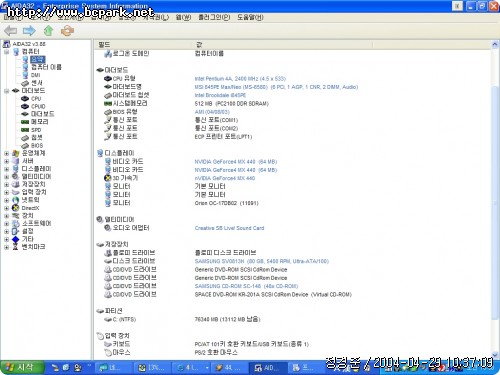Select the SPD tree item
Image resolution: width=500 pixels, height=375 pixels.
point(36,130)
